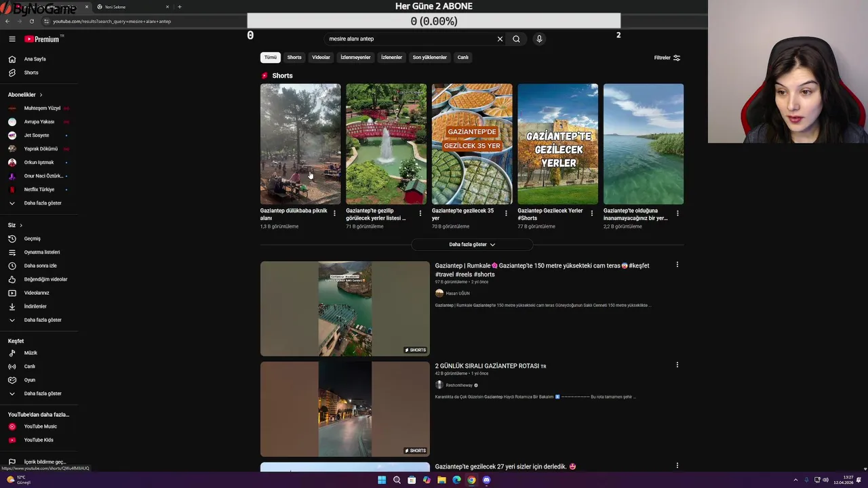Open Reshontheway channel link

coord(459,386)
